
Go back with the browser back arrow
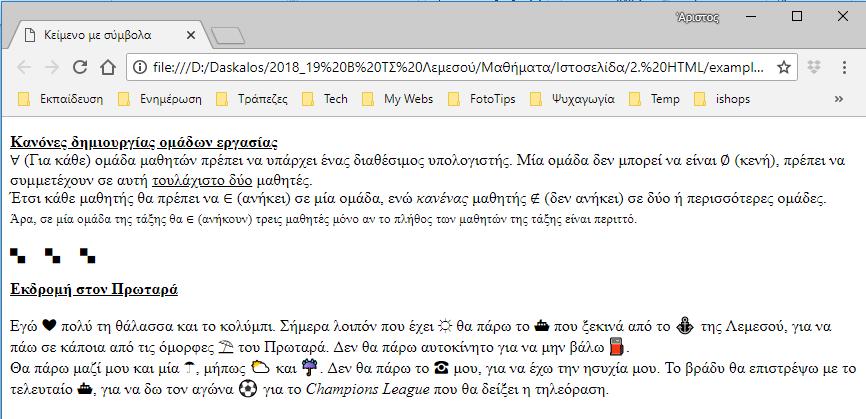(x=24, y=67)
